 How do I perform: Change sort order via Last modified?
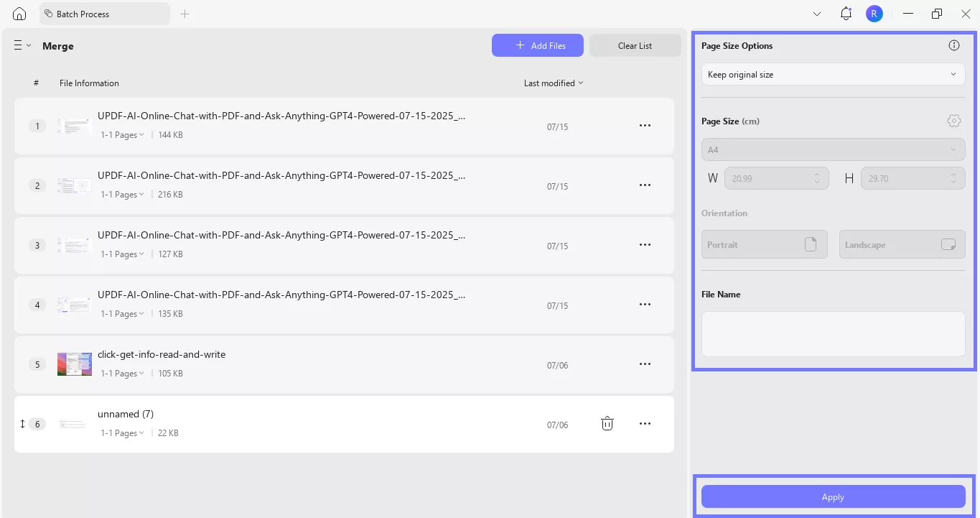coord(553,83)
